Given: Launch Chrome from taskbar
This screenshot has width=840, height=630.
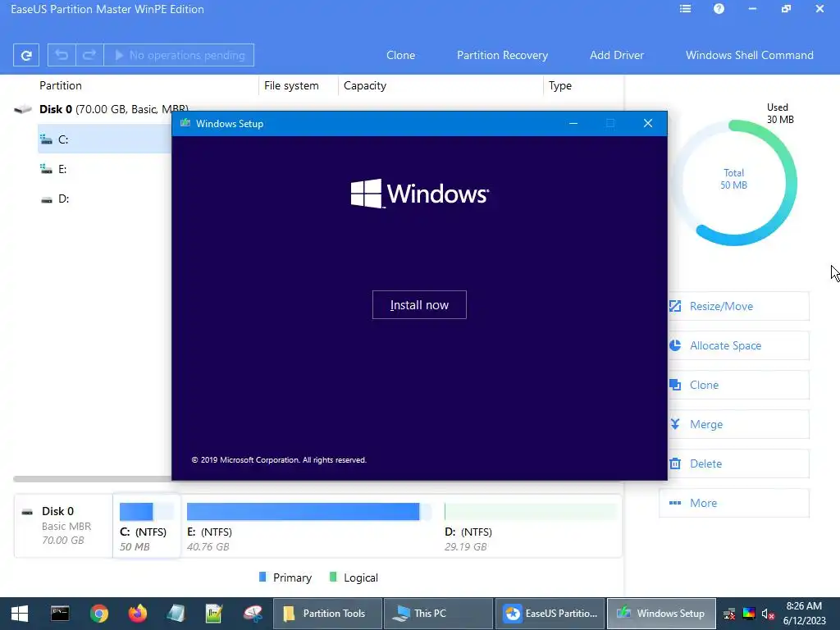Looking at the screenshot, I should coord(99,614).
